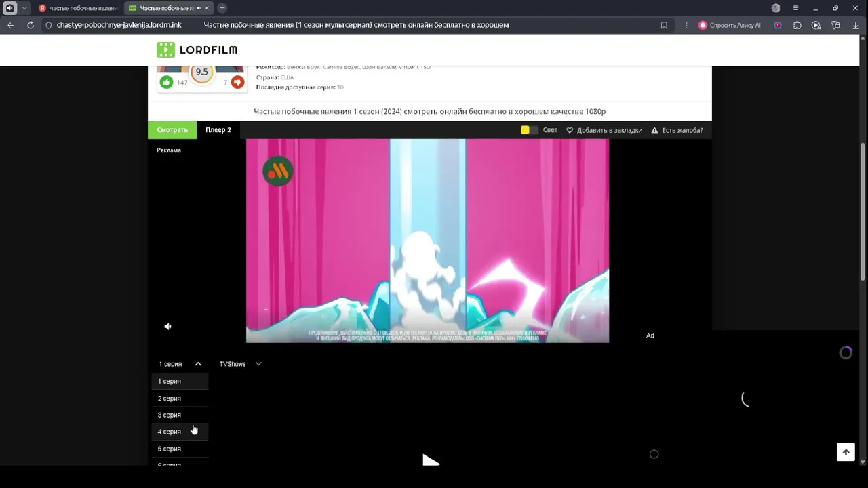Expand the tab list chevron beside the tabs
The height and width of the screenshot is (488, 868).
pos(24,8)
